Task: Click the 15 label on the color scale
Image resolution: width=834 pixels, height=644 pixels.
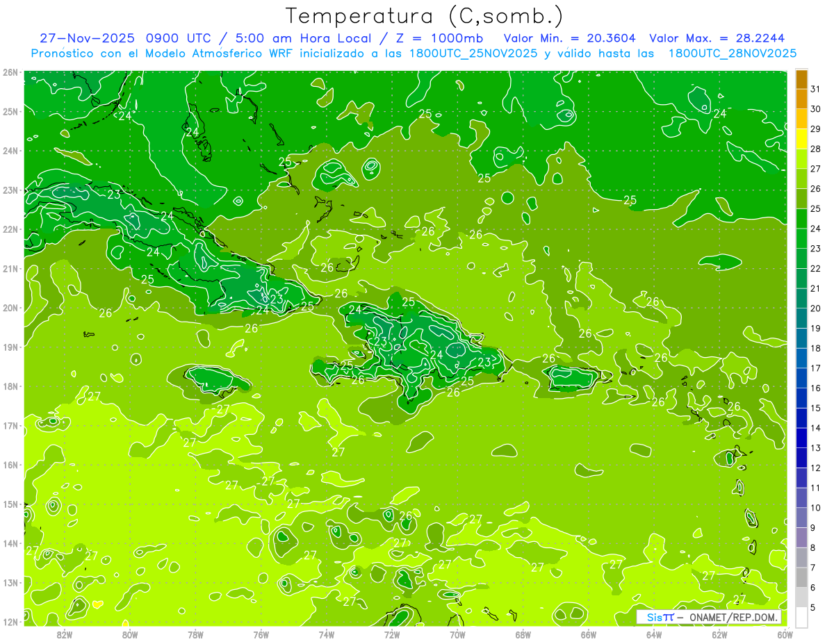Action: click(x=816, y=408)
